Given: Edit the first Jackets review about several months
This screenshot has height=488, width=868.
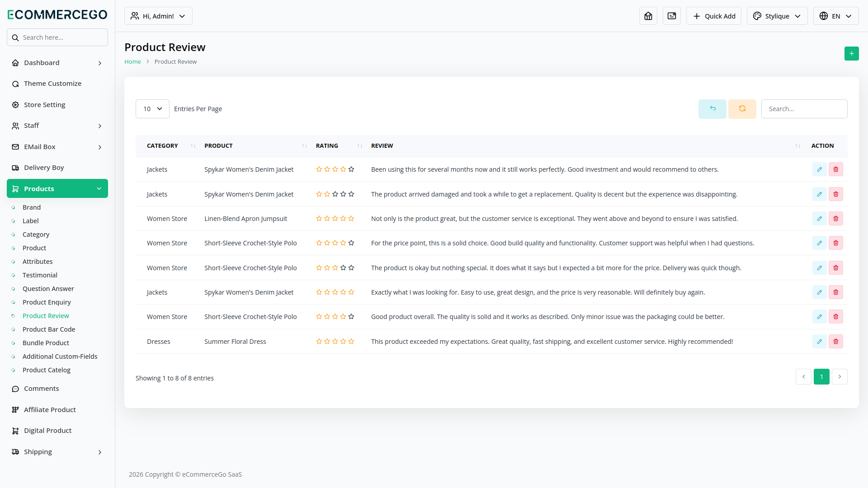Looking at the screenshot, I should [x=820, y=169].
